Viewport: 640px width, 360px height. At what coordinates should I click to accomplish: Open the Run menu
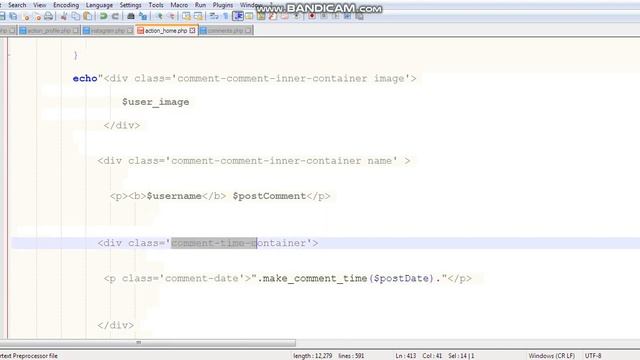tap(200, 5)
